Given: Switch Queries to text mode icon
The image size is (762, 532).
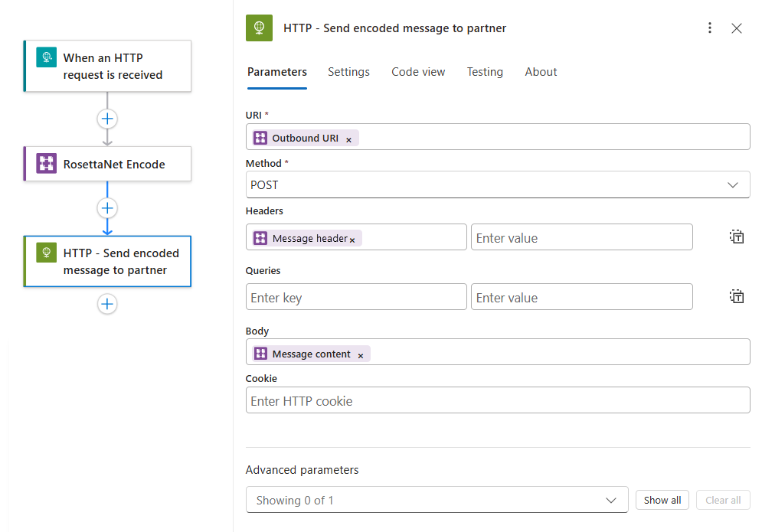Looking at the screenshot, I should coord(737,296).
